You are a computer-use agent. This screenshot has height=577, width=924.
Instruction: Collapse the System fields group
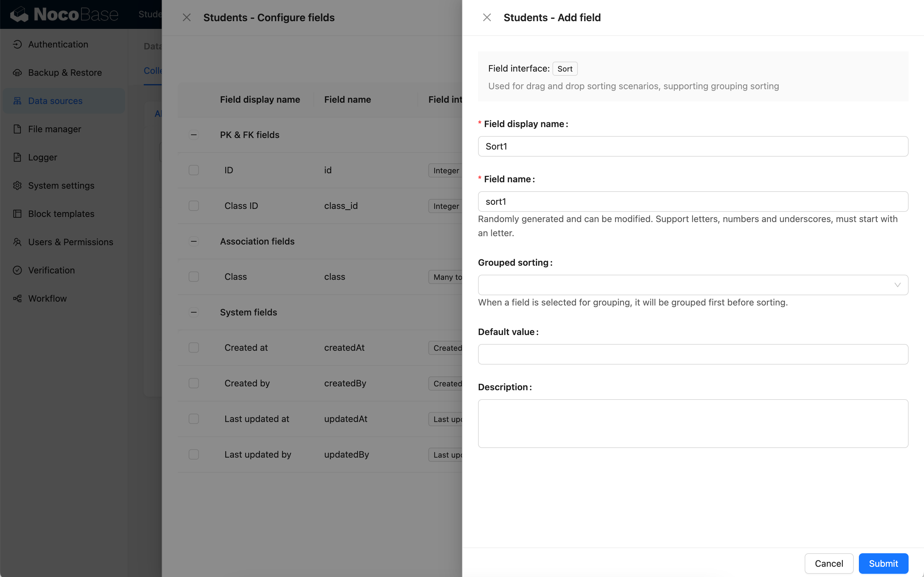pos(194,312)
